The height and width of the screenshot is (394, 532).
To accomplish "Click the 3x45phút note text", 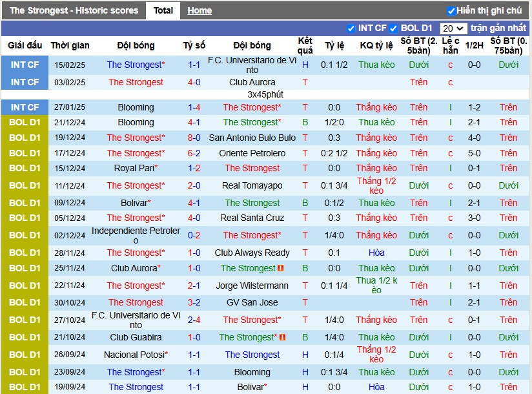I will 265,94.
